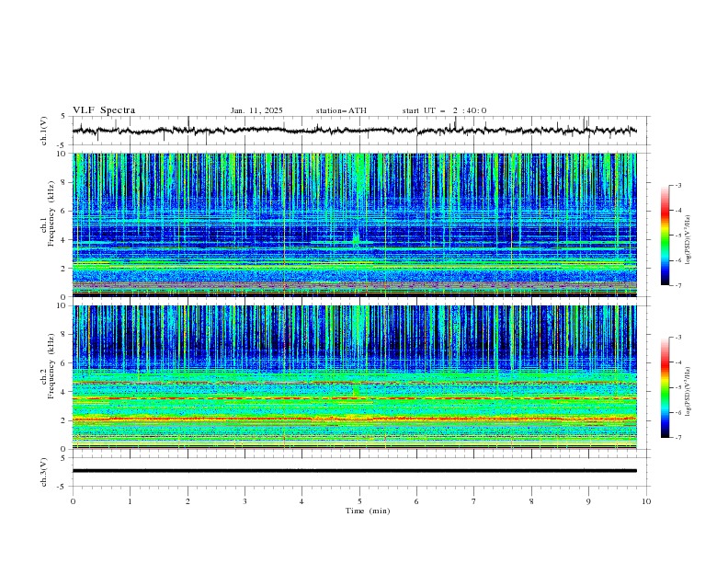Click time axis tick label "4"

click(301, 501)
